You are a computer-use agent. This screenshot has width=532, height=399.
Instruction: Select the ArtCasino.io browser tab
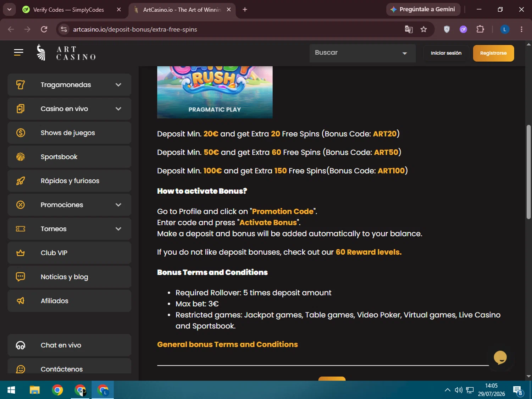[181, 10]
